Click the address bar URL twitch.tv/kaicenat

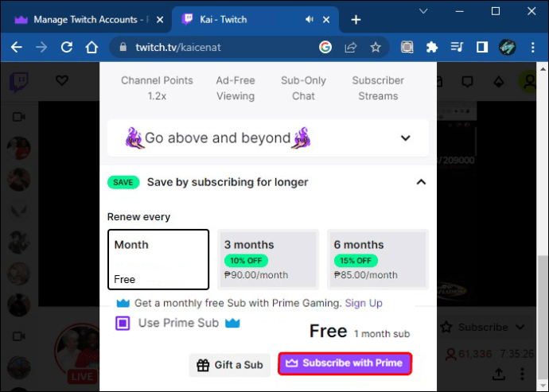(x=178, y=47)
